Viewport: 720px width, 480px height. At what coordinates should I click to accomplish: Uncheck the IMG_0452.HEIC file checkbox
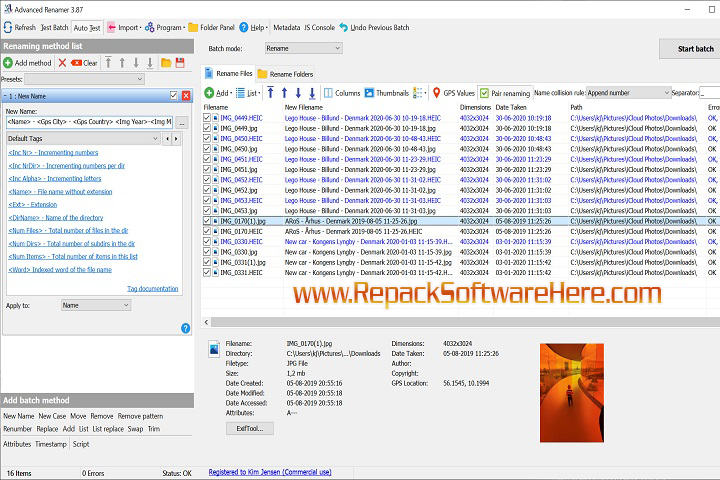coord(207,180)
